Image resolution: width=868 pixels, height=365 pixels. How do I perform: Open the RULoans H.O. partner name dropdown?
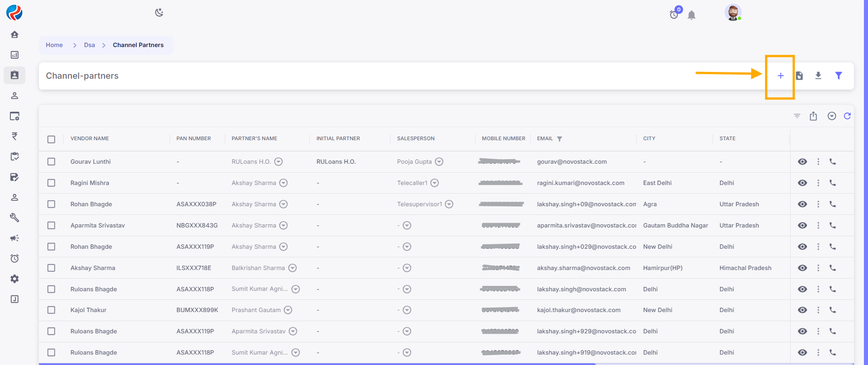279,161
